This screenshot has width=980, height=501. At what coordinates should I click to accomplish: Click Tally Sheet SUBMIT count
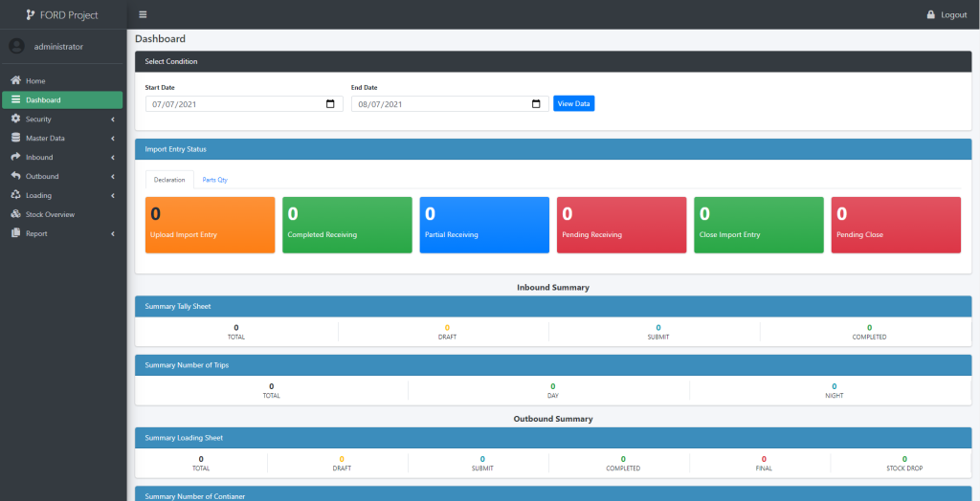coord(658,327)
